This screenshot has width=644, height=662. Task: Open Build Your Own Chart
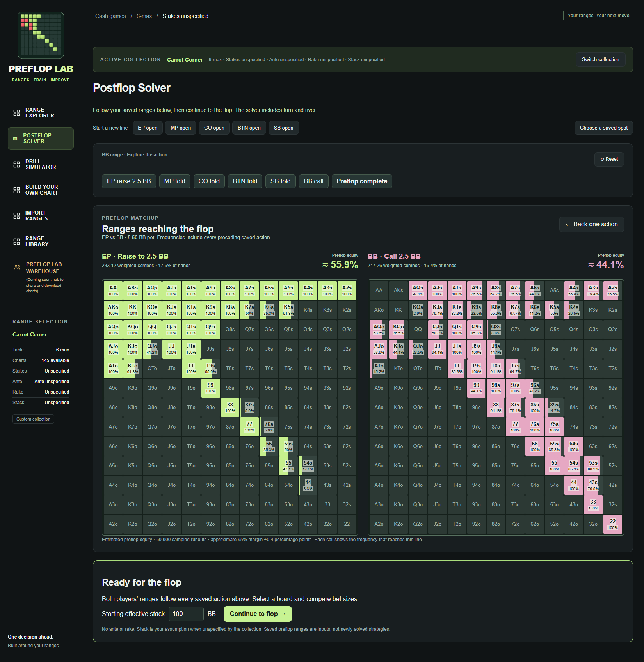point(41,190)
